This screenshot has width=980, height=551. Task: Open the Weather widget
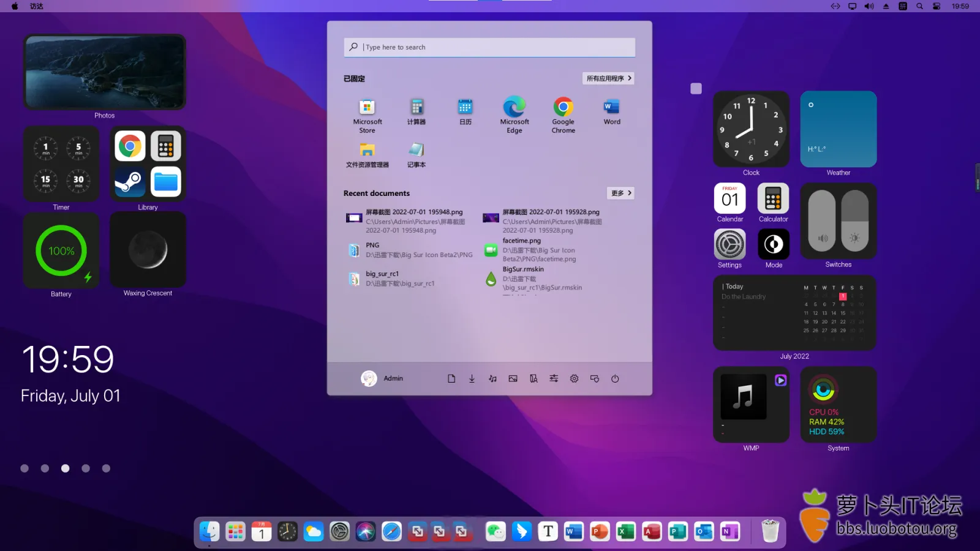pos(839,129)
